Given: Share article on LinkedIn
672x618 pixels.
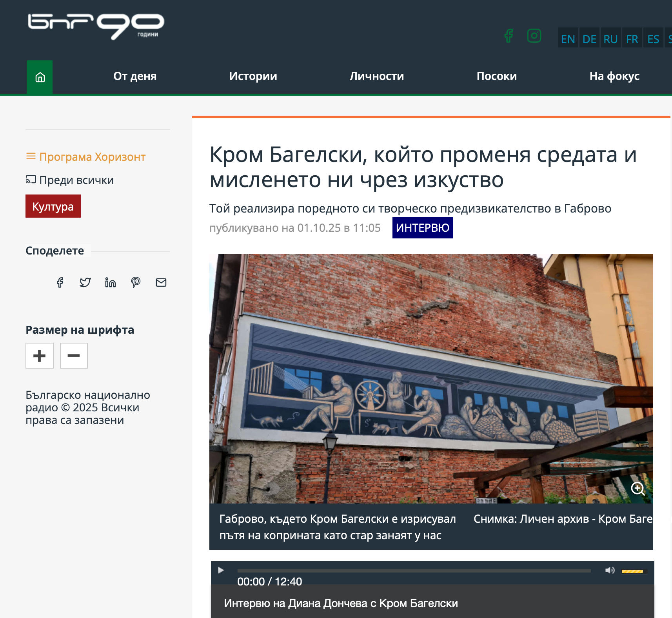Looking at the screenshot, I should [x=111, y=282].
